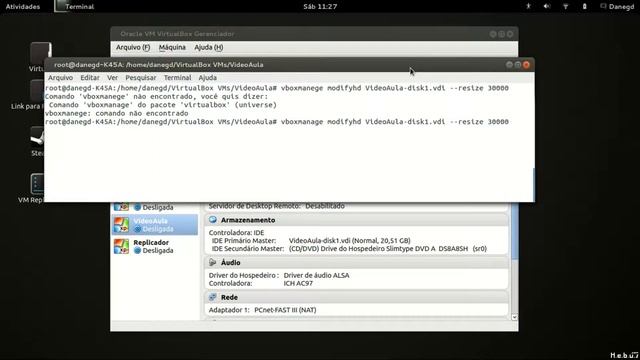Screen dimensions: 640x360
Task: Click the Windows XP icon of VideoAula VM
Action: click(x=121, y=224)
